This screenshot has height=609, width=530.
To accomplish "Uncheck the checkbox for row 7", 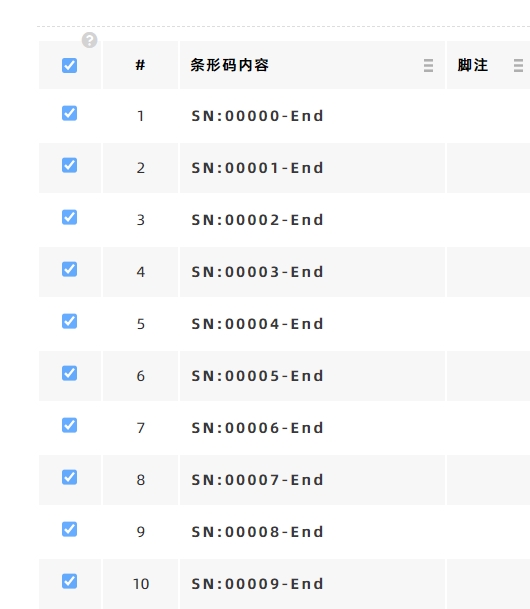I will point(70,425).
